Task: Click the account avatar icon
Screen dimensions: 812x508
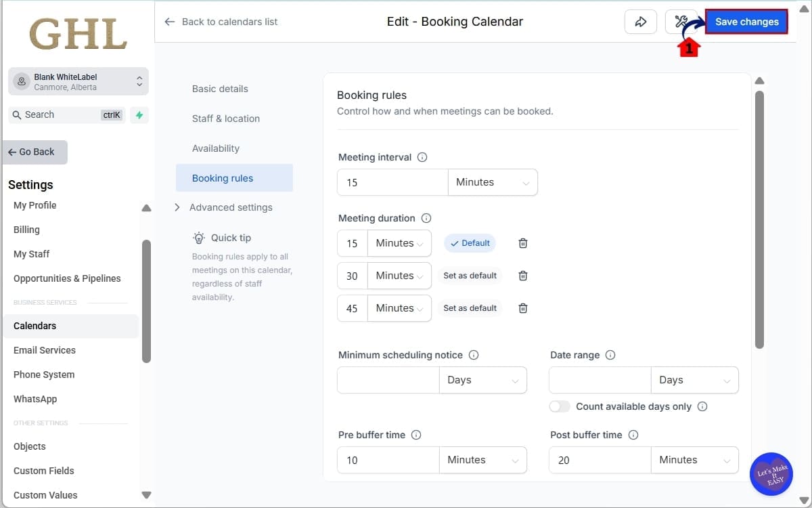Action: (x=22, y=81)
